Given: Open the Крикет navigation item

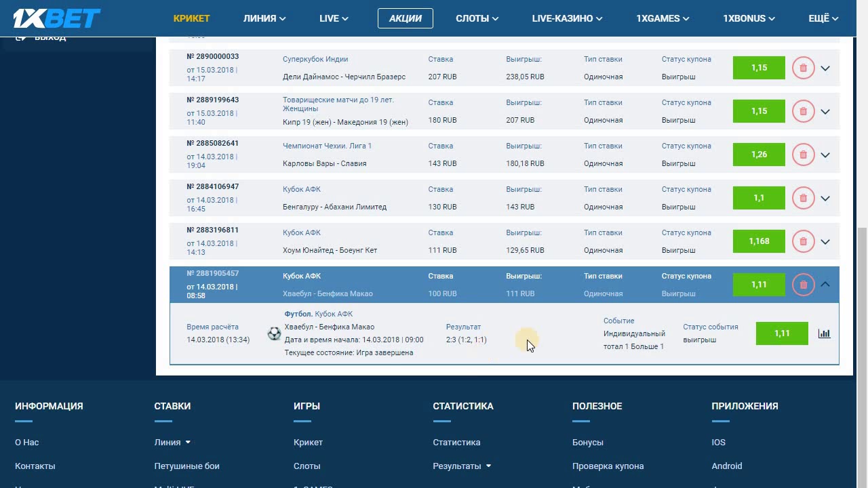Looking at the screenshot, I should click(x=192, y=18).
